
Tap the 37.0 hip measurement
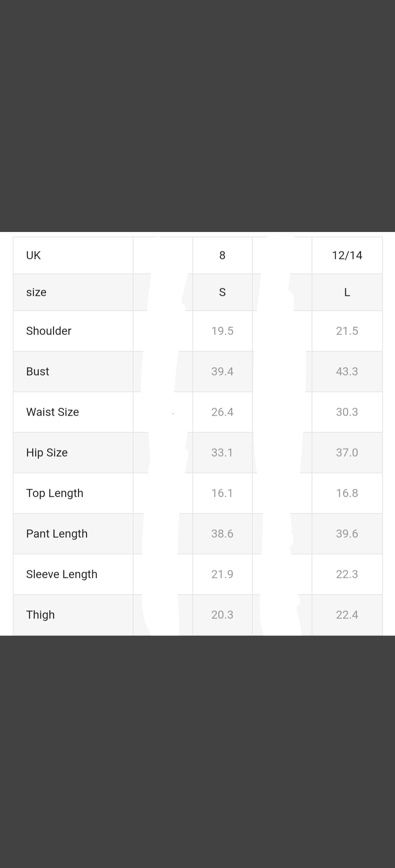[347, 453]
